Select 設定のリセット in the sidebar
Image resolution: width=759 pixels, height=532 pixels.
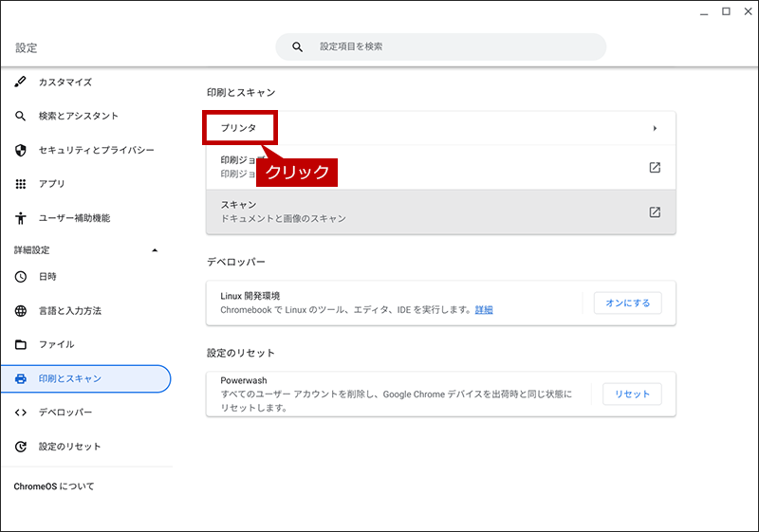69,447
